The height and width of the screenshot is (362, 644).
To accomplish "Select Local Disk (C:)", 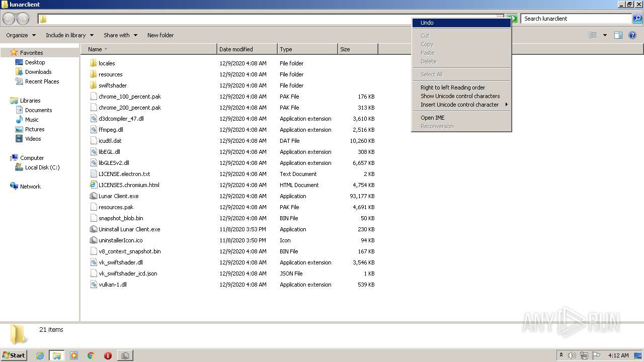I will pos(42,167).
